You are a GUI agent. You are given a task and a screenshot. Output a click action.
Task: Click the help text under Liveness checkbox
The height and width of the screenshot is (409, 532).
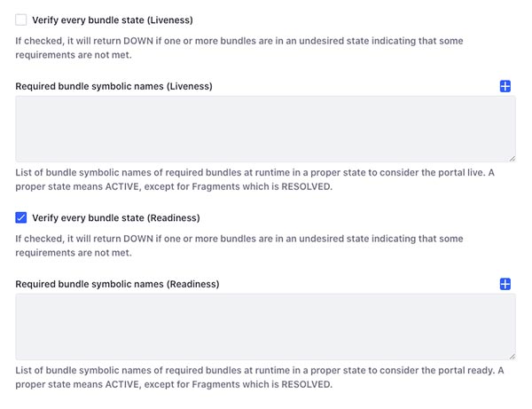239,48
